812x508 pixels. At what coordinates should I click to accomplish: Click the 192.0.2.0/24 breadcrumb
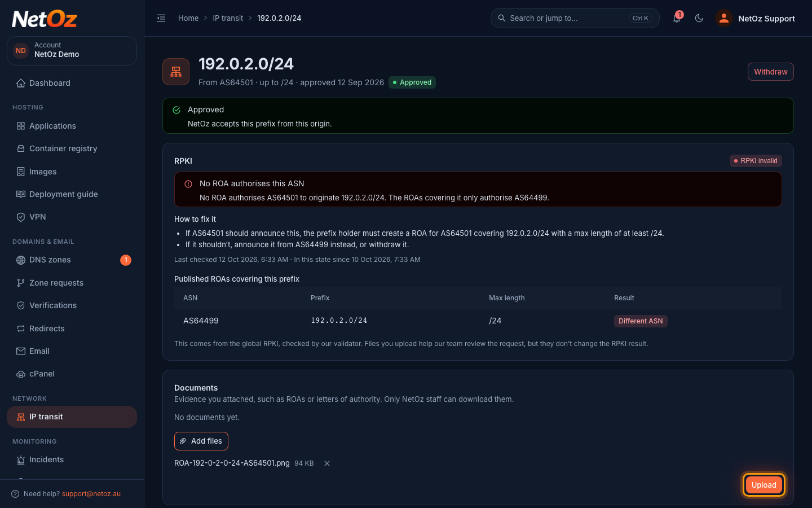[x=279, y=18]
